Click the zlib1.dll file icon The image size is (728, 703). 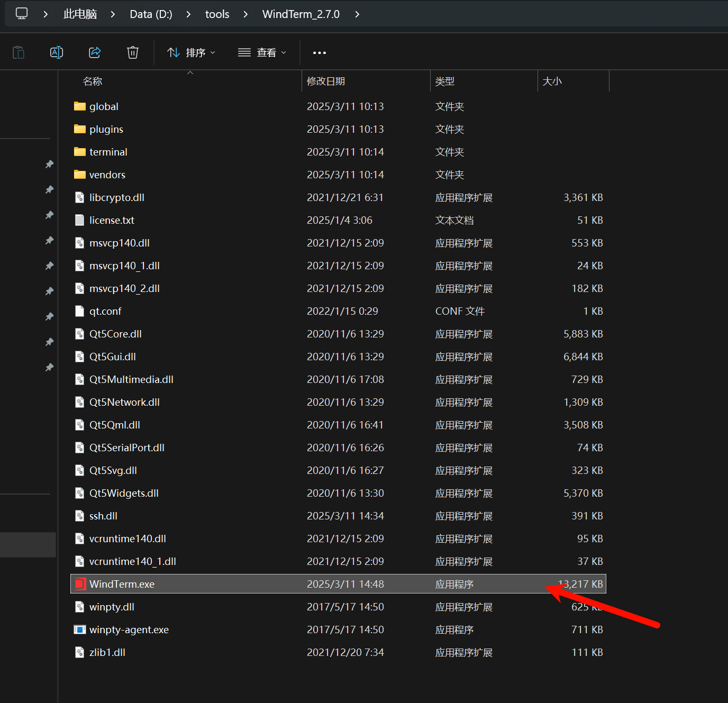(80, 652)
